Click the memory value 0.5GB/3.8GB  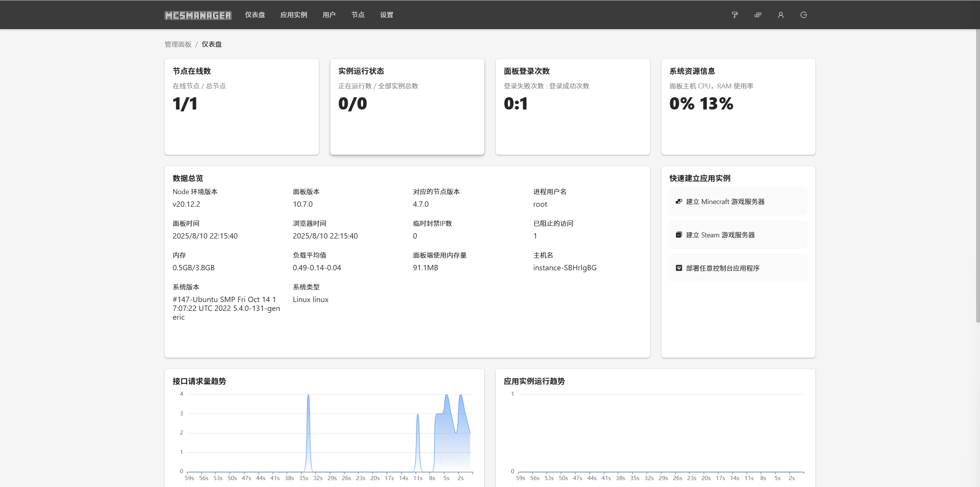click(x=194, y=268)
